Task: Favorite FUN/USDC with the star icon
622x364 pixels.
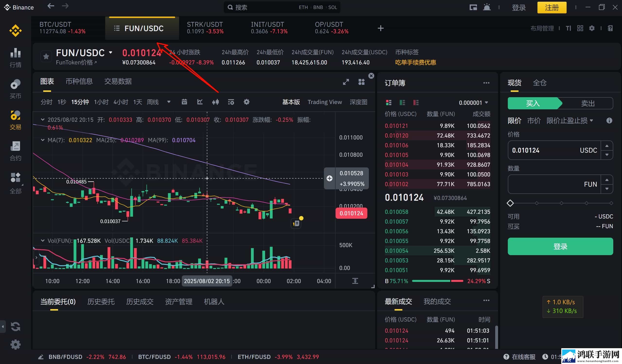Action: 46,57
